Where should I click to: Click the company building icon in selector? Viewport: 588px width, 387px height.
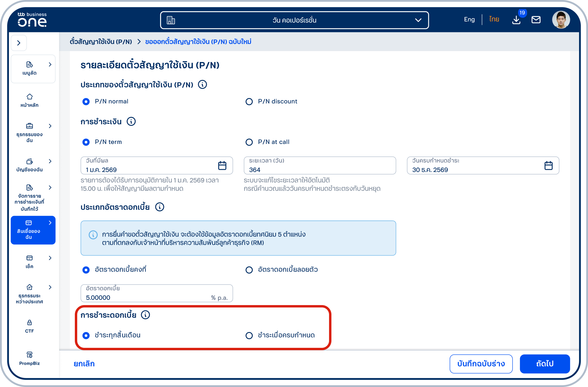point(171,20)
